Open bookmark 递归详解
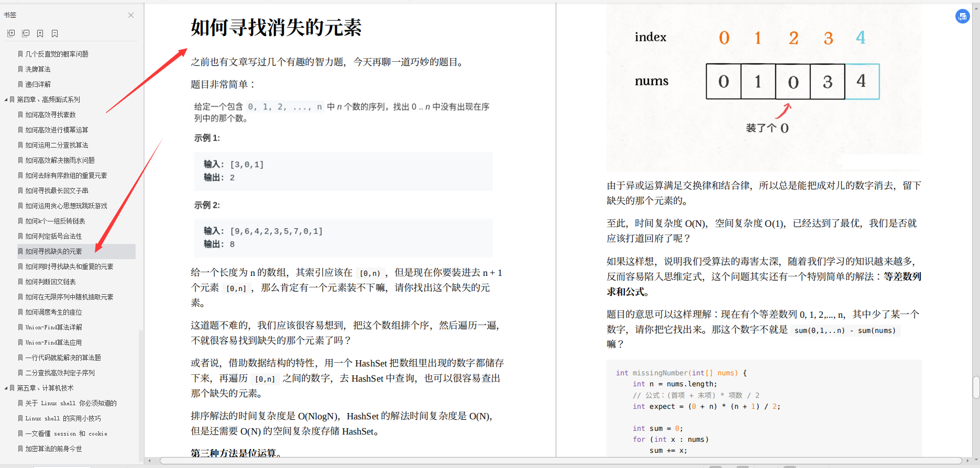This screenshot has width=980, height=468. pyautogui.click(x=38, y=84)
